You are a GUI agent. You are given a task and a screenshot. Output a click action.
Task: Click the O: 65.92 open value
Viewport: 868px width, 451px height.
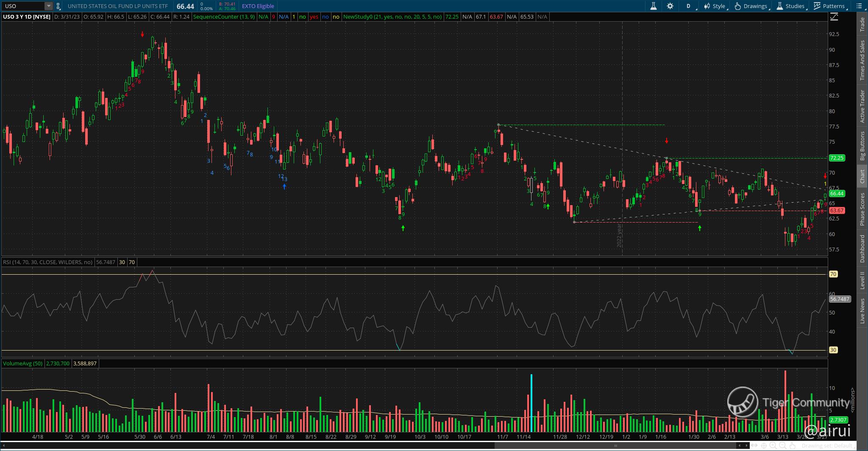(x=93, y=17)
